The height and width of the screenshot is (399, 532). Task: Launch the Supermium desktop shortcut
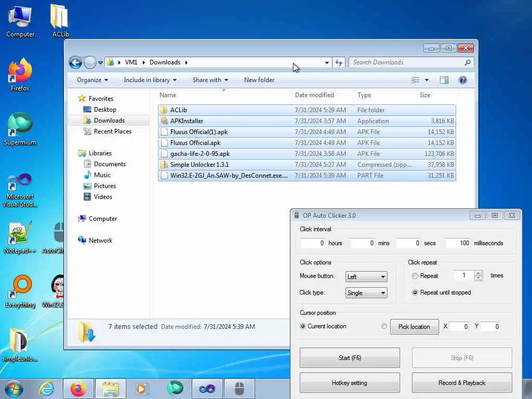(20, 129)
